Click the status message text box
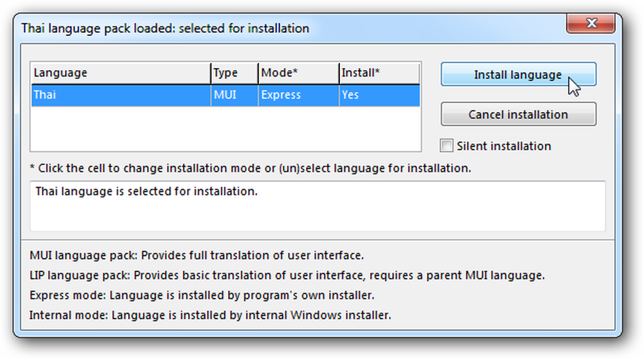Viewport: 644px width, 359px height. 317,206
